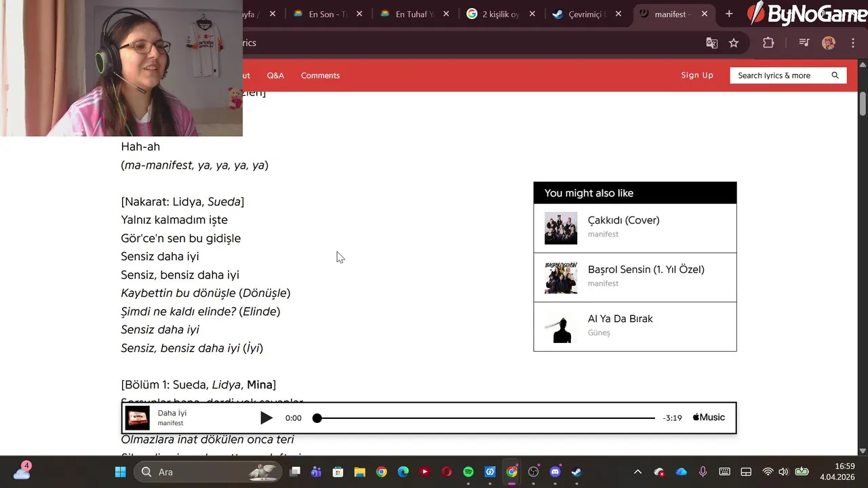Click the Google Translate icon in address bar
The height and width of the screenshot is (488, 868).
click(x=712, y=43)
